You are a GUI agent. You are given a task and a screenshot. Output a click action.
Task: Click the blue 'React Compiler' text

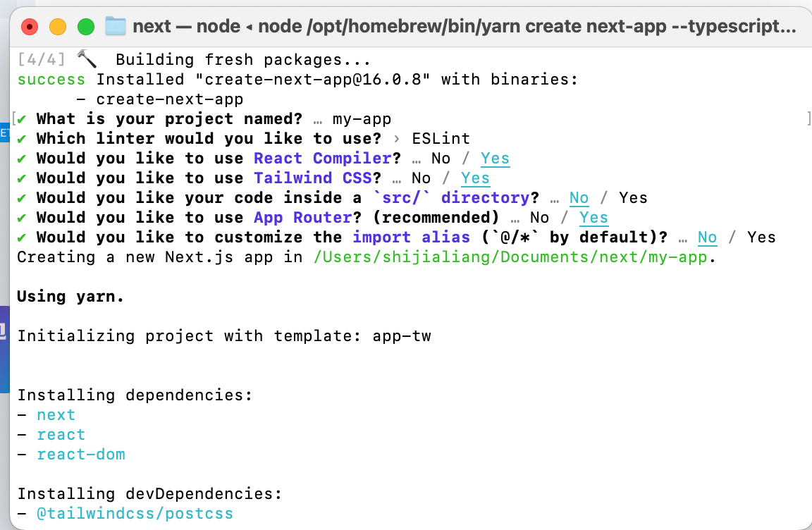coord(323,159)
